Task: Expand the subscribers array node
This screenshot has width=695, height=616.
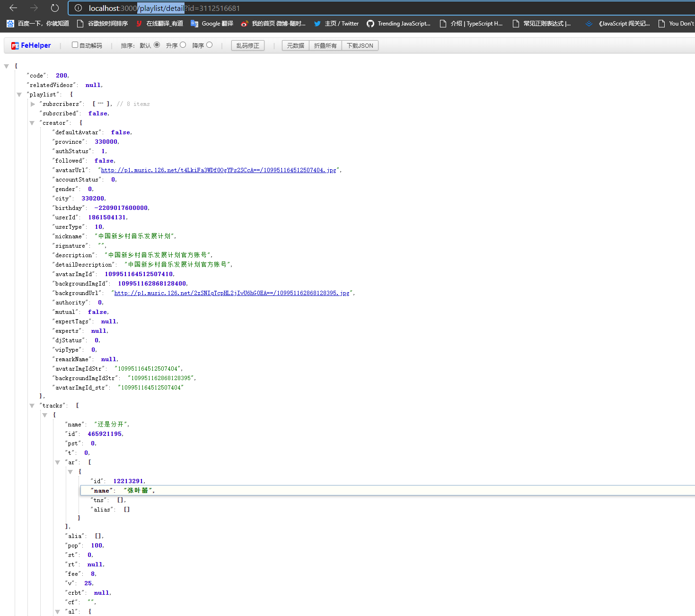Action: [33, 104]
